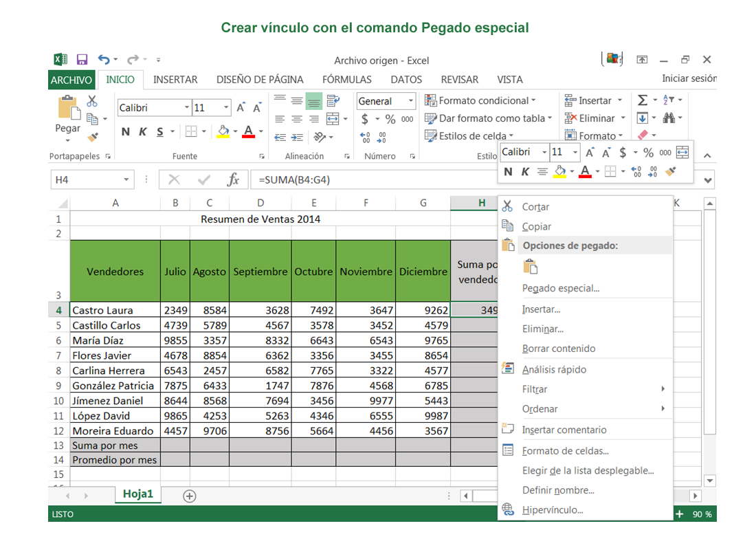Click the percent style button in Número group
This screenshot has width=756, height=550.
tap(390, 119)
